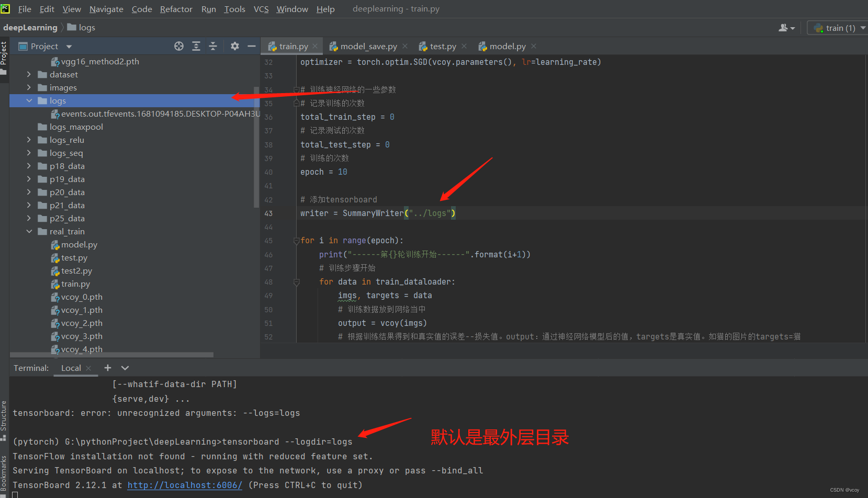This screenshot has height=498, width=868.
Task: Open the localhost:6006 TensorBoard link
Action: (x=185, y=485)
